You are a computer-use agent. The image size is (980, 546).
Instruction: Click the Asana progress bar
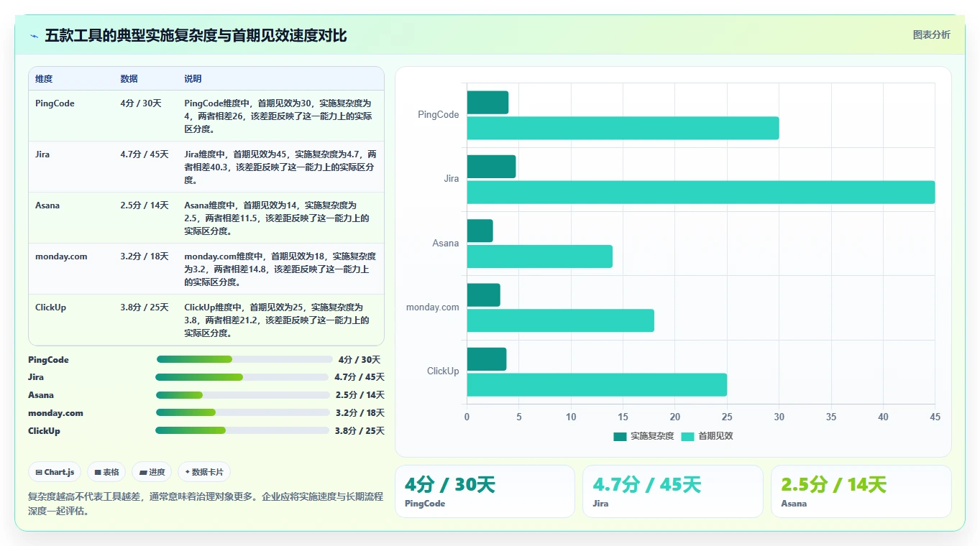click(244, 395)
